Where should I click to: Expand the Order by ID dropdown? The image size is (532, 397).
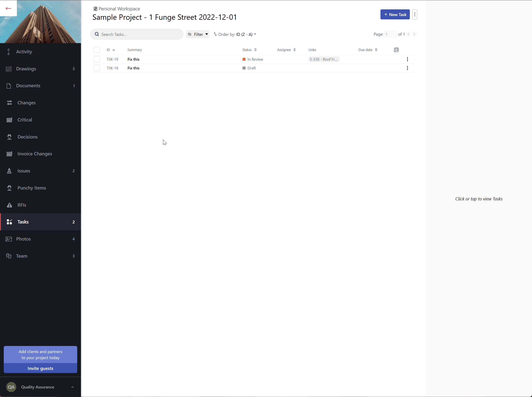point(235,34)
